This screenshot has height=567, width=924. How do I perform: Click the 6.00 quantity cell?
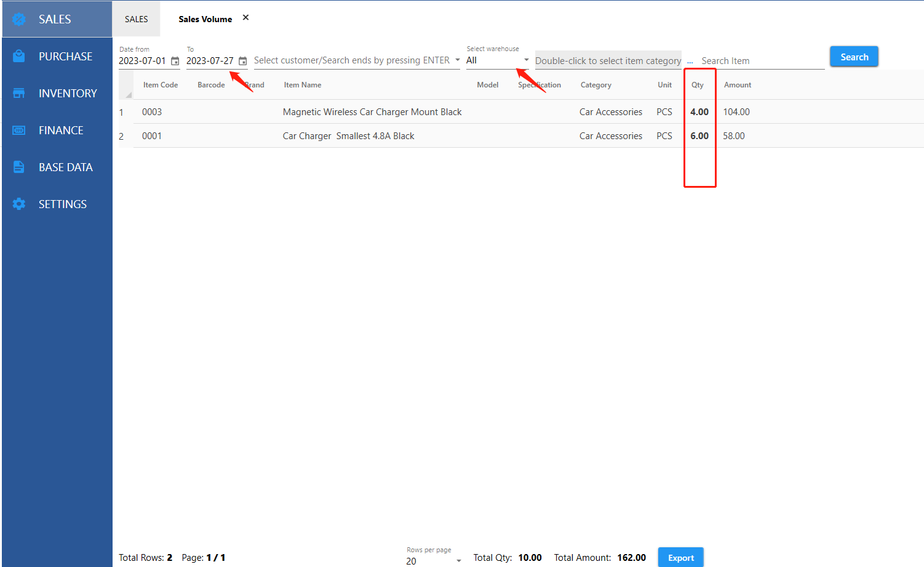click(x=699, y=136)
